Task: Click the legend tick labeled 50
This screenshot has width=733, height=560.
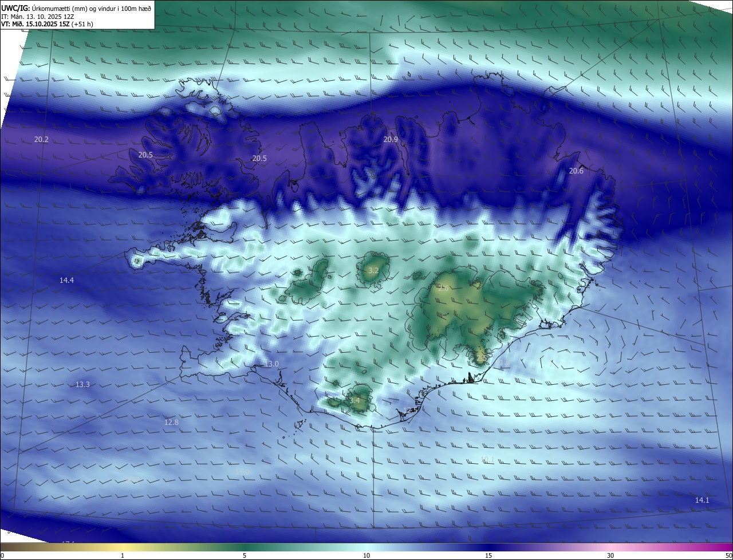Action: pyautogui.click(x=728, y=555)
